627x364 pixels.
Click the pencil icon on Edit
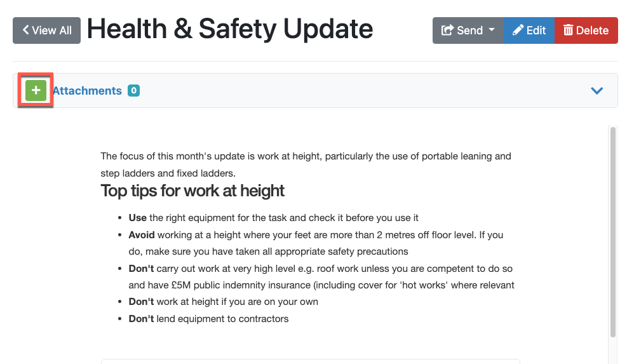(x=518, y=30)
